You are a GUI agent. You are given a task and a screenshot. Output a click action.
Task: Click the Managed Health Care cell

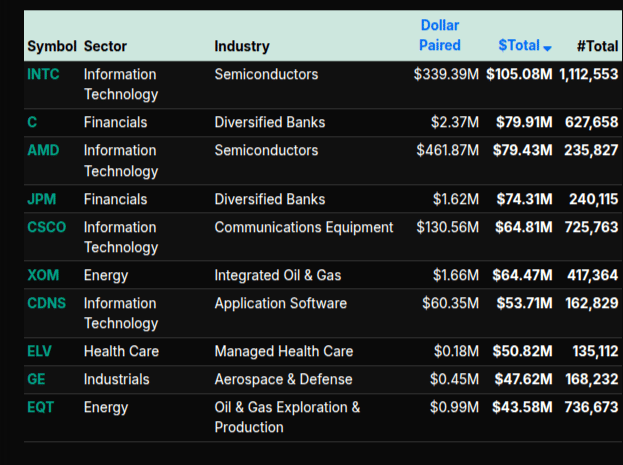point(283,351)
